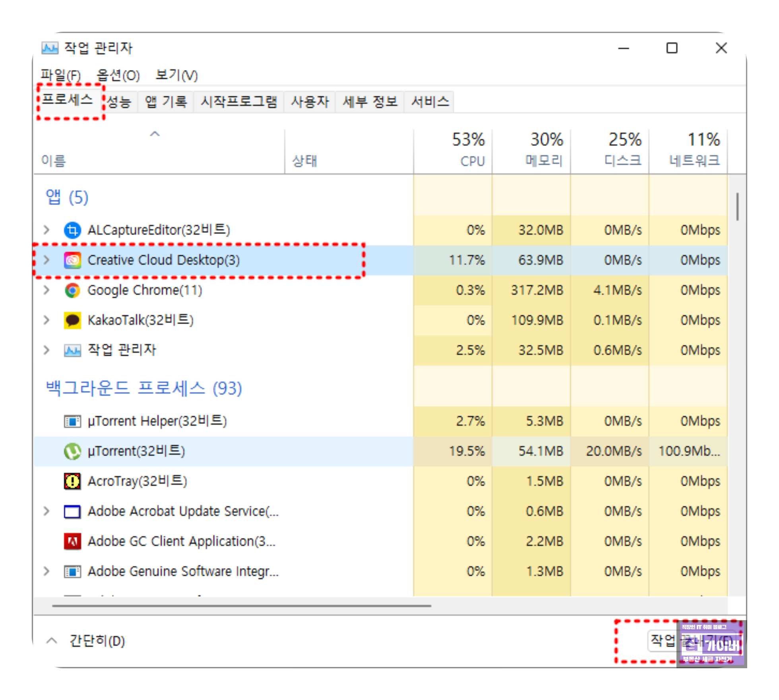
Task: Click the Adobe GC Client Application icon
Action: point(72,541)
